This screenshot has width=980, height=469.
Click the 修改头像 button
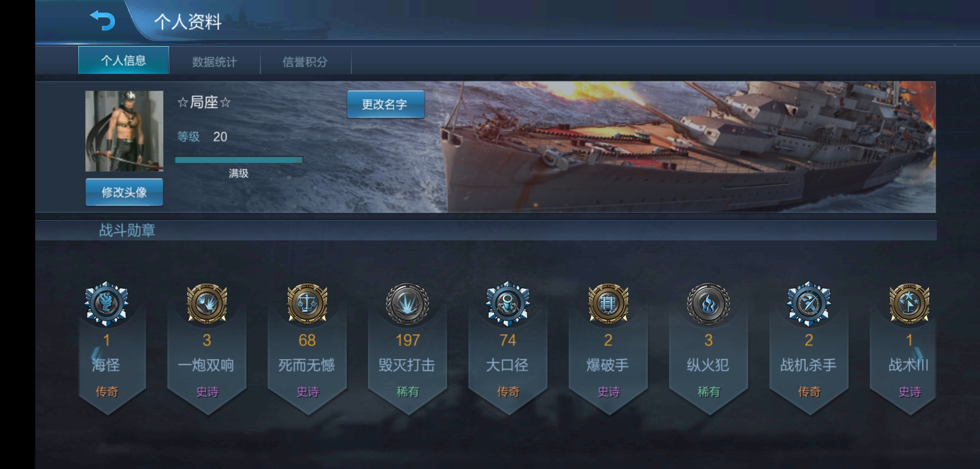point(124,192)
